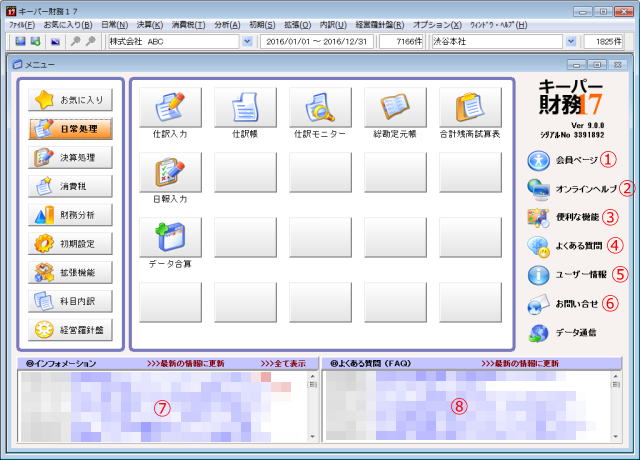Open データ合算 data merge
This screenshot has height=460, width=640.
[170, 237]
